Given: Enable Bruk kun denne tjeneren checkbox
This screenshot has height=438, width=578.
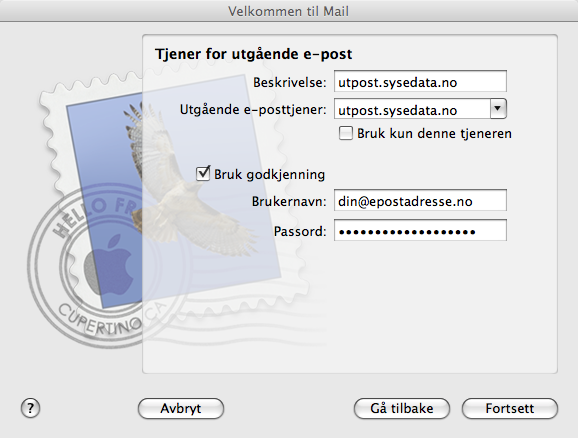Looking at the screenshot, I should [345, 133].
